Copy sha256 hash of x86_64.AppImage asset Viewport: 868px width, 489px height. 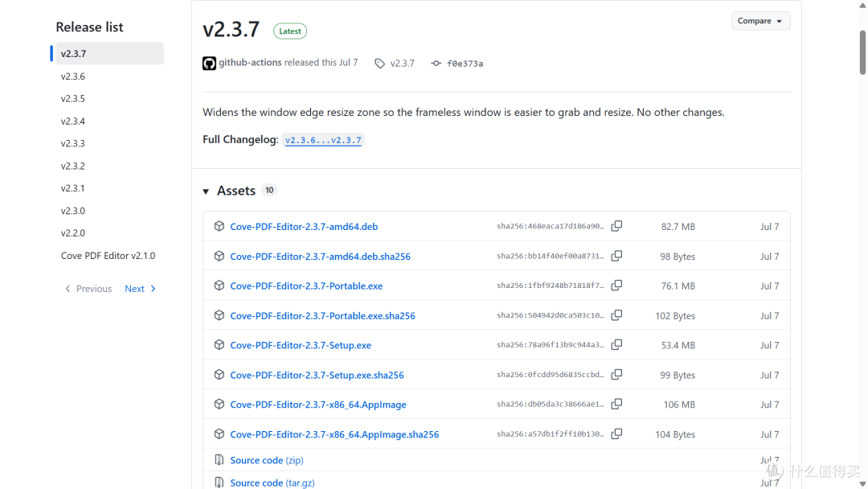(x=616, y=404)
